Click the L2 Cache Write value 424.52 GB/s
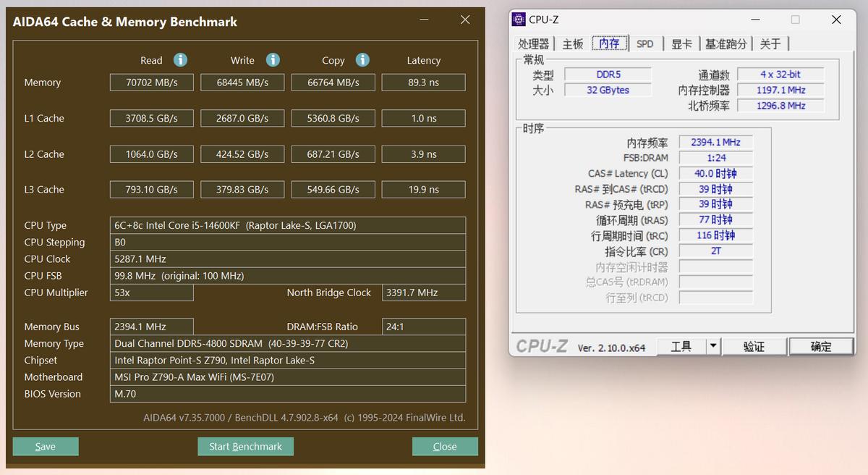Viewport: 868px width, 475px height. coord(242,154)
